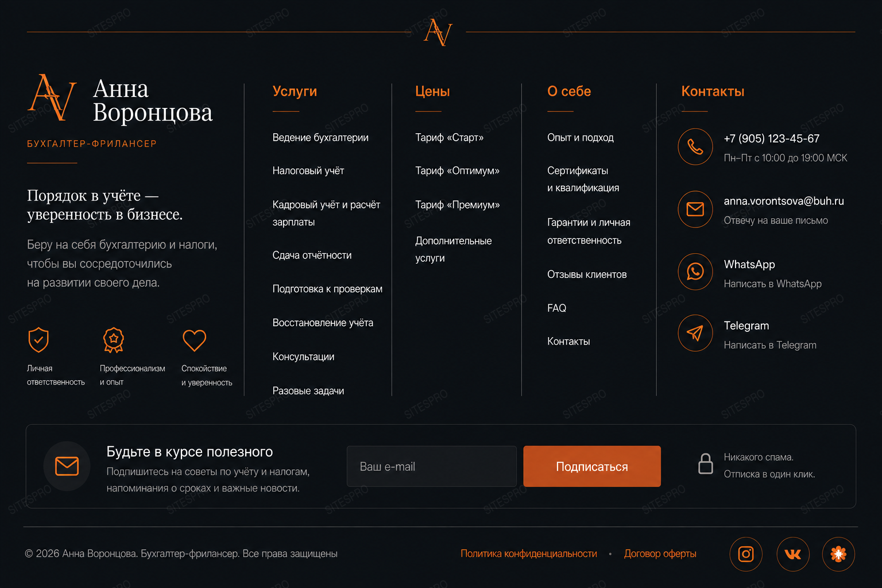This screenshot has width=882, height=588.
Task: Click the phone icon in Контакты
Action: [695, 147]
